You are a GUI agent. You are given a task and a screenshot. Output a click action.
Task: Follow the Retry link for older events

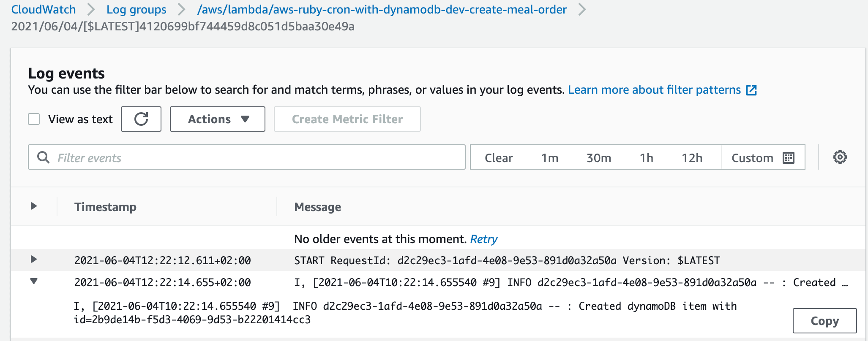tap(484, 239)
